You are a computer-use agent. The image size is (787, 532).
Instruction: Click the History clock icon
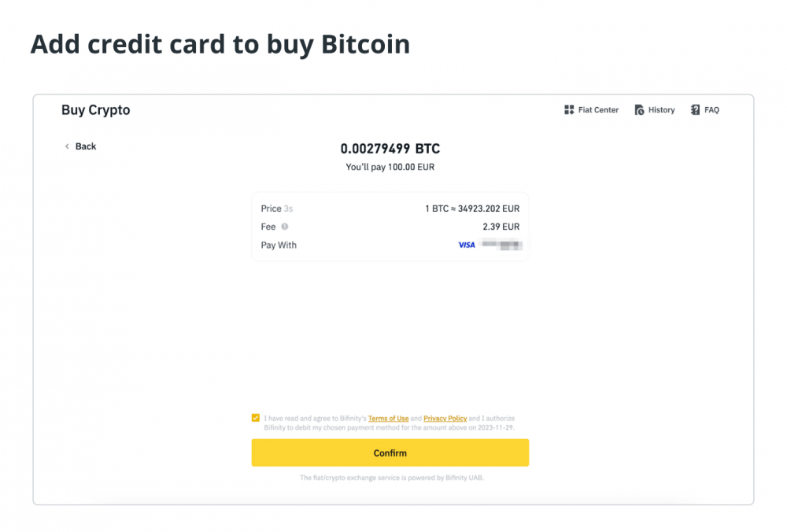click(639, 110)
